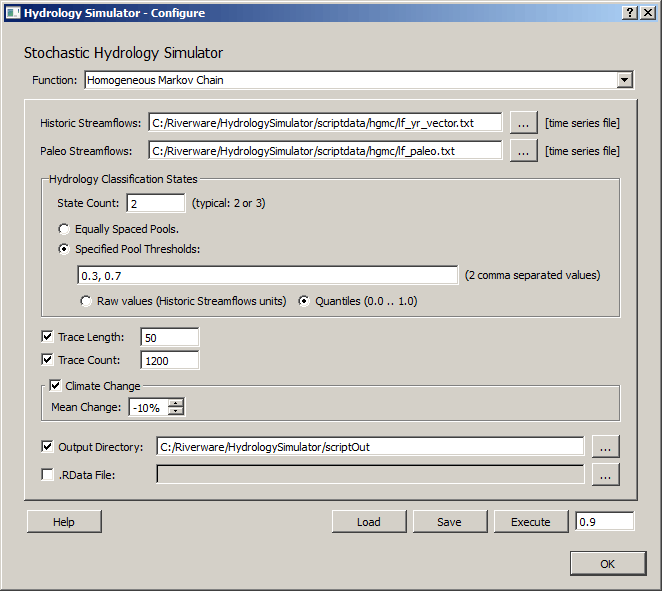Image resolution: width=662 pixels, height=591 pixels.
Task: Click the '(typical: 2 or 3)' hint text
Action: 228,203
